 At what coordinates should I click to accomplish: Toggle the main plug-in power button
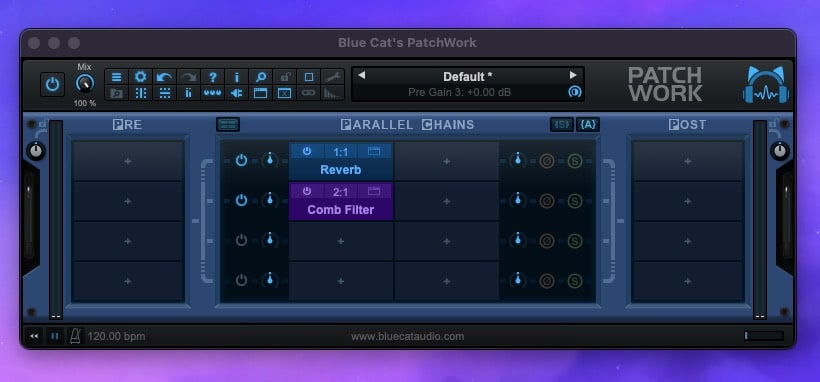pyautogui.click(x=53, y=84)
